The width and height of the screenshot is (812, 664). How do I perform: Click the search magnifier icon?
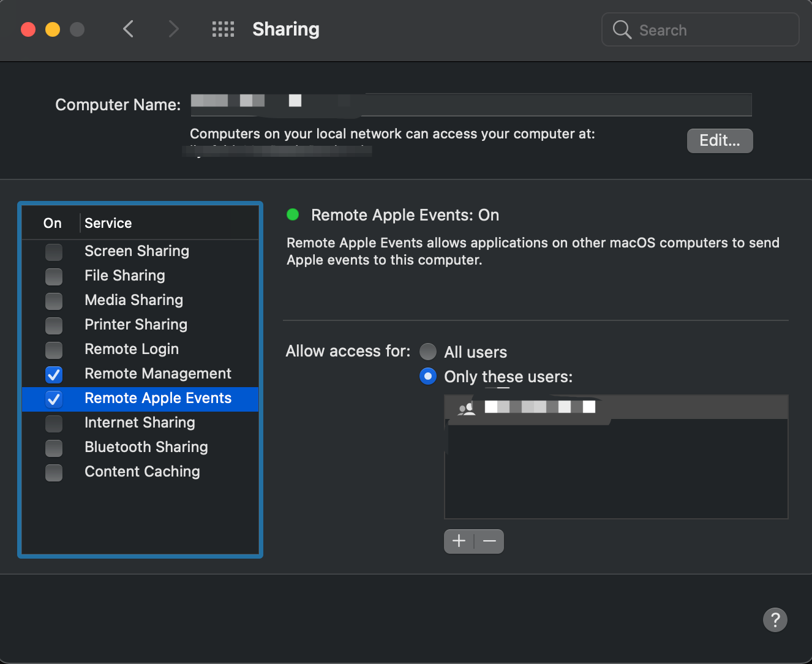(622, 29)
